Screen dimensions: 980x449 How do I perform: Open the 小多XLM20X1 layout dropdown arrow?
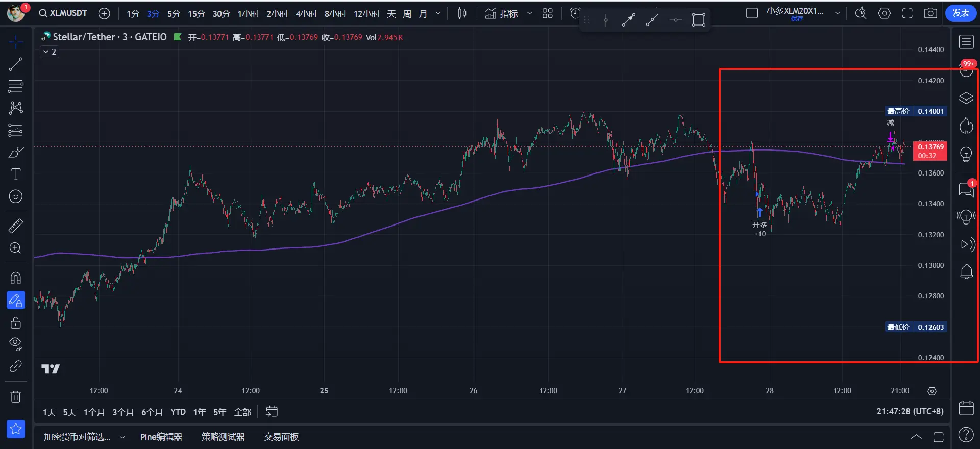coord(837,13)
